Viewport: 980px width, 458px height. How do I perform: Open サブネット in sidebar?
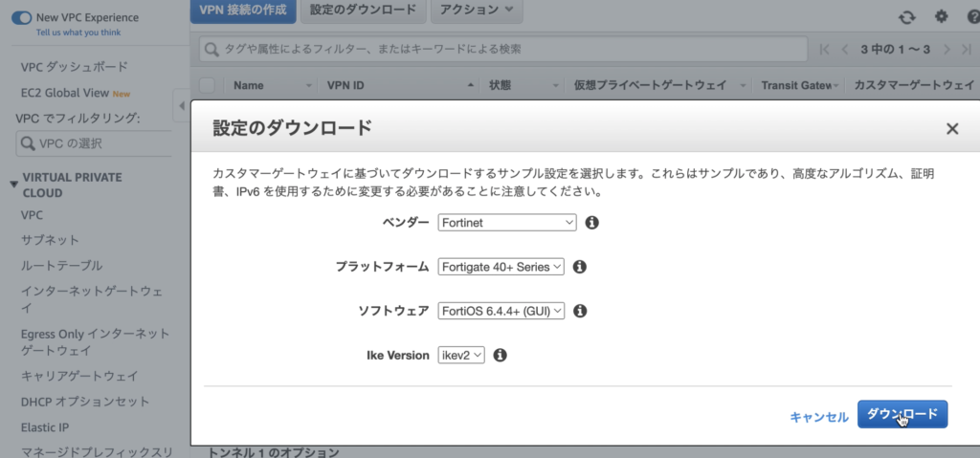[x=50, y=240]
